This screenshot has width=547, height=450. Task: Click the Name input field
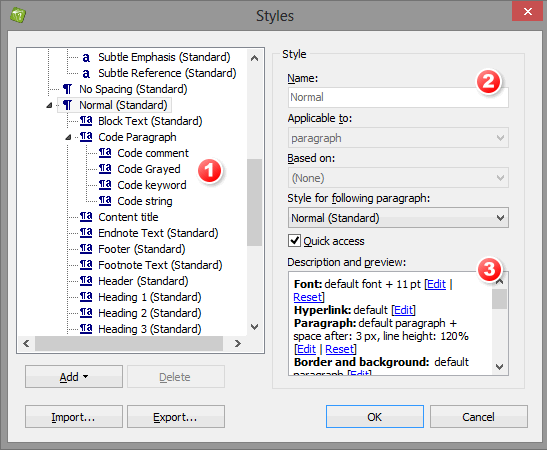tap(398, 97)
